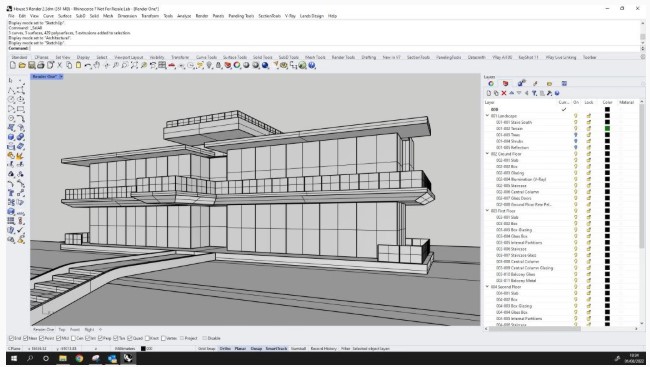Toggle the Point osnap checkbox
This screenshot has width=650, height=367.
41,338
